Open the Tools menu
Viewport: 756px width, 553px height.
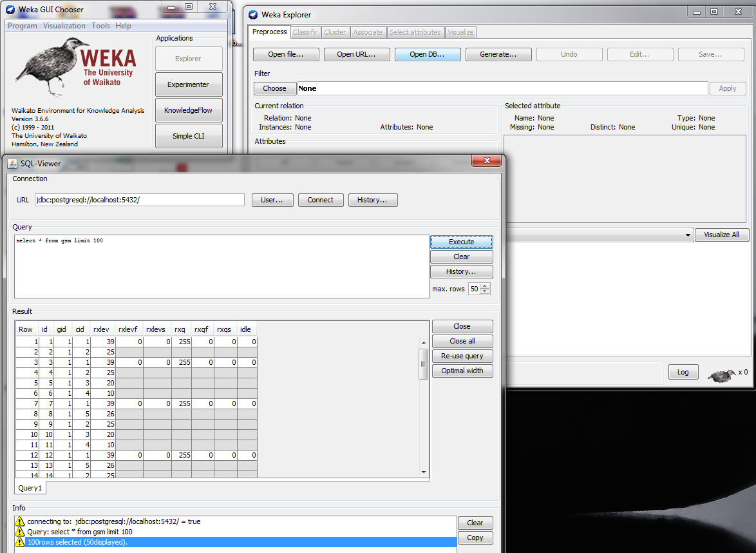point(100,26)
